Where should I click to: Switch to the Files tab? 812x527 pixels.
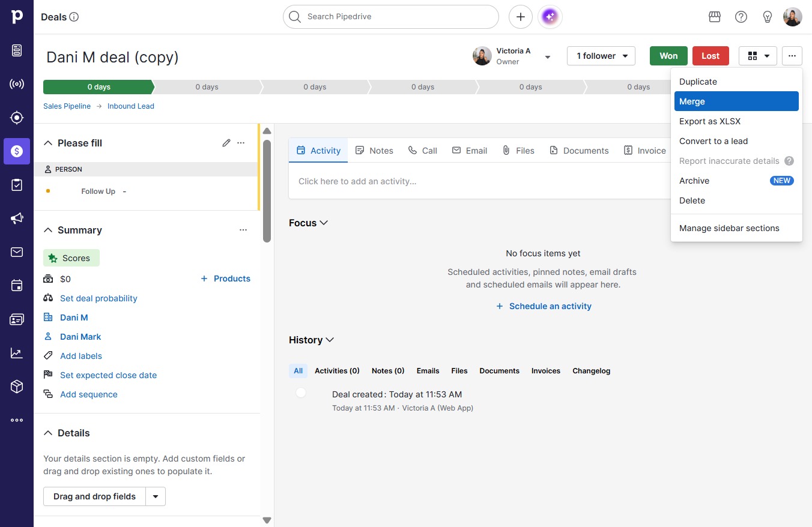coord(518,151)
